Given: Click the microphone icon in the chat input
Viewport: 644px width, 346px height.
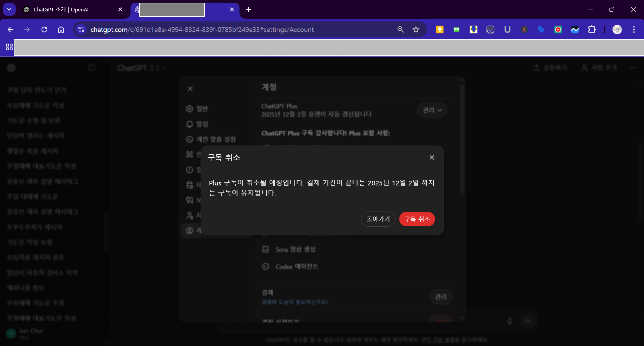Looking at the screenshot, I should tap(509, 321).
